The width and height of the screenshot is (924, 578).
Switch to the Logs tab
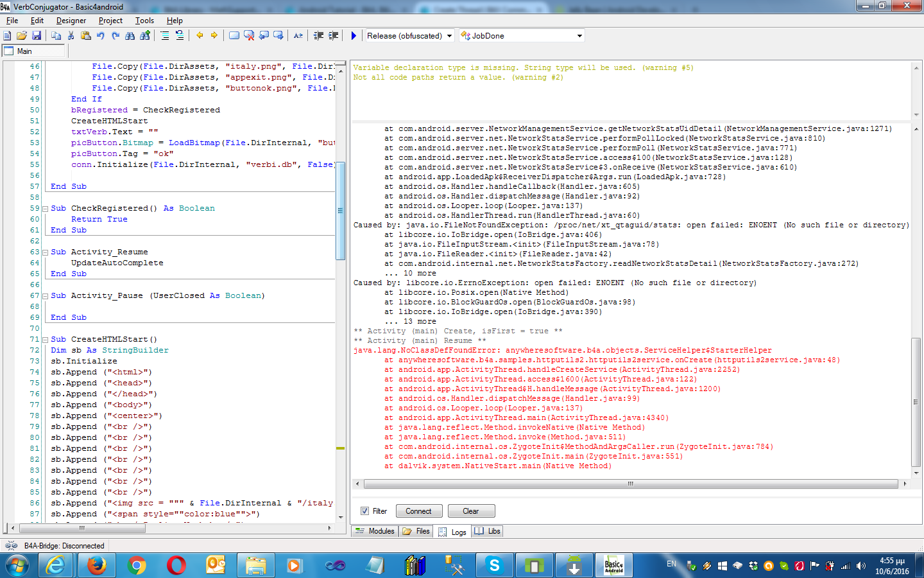[452, 532]
